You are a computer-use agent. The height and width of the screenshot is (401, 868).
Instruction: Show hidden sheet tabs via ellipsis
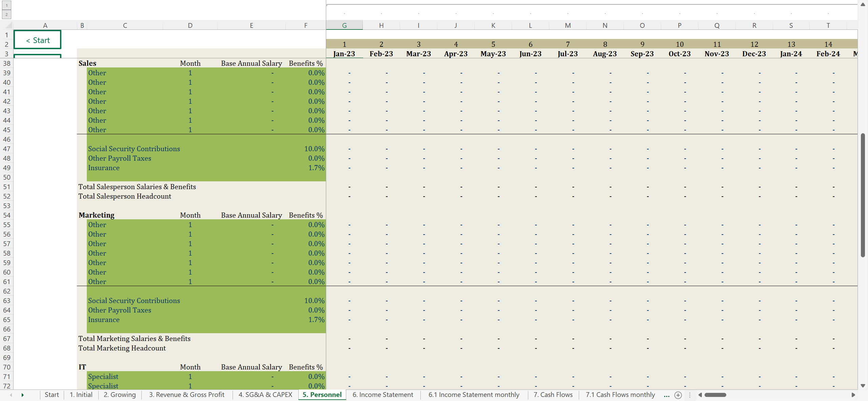(x=666, y=395)
